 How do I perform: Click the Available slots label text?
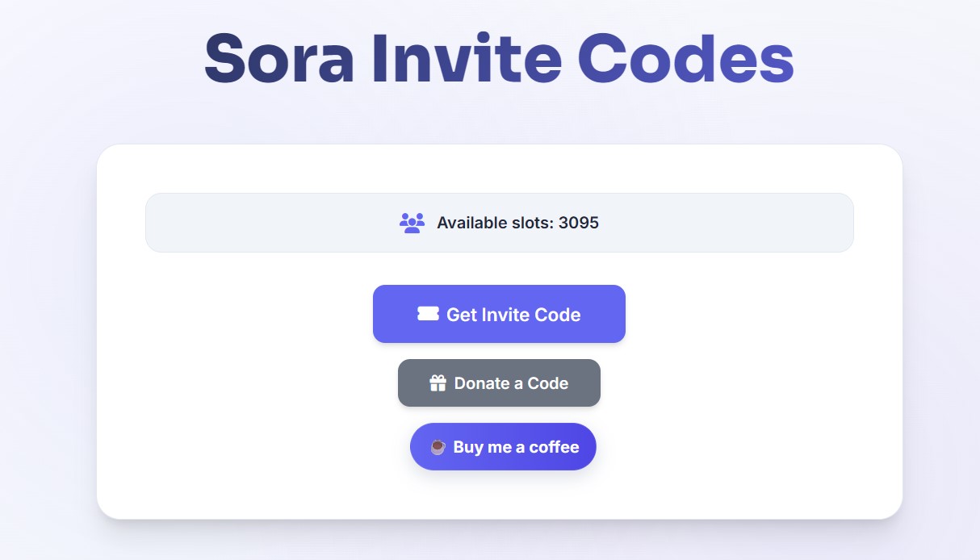495,223
